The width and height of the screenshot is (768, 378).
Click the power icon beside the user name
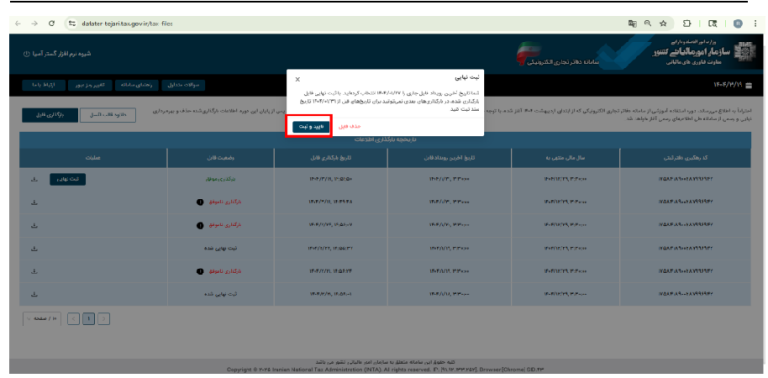pos(26,54)
